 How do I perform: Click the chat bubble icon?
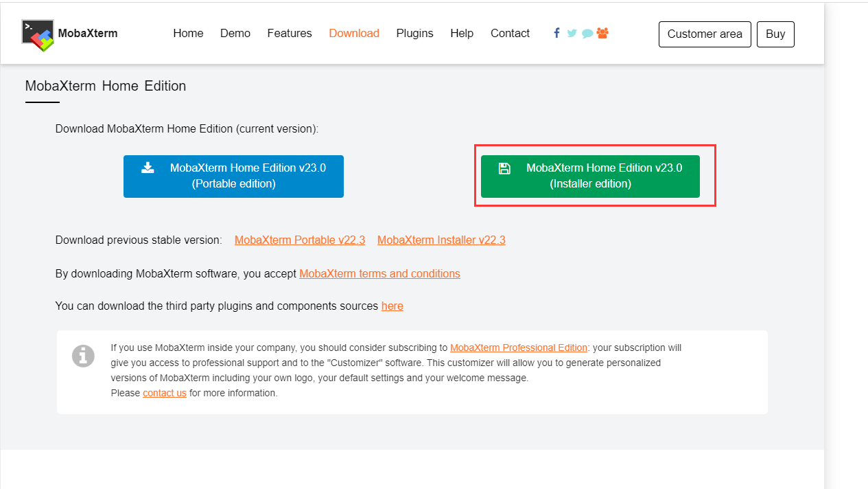[x=587, y=33]
